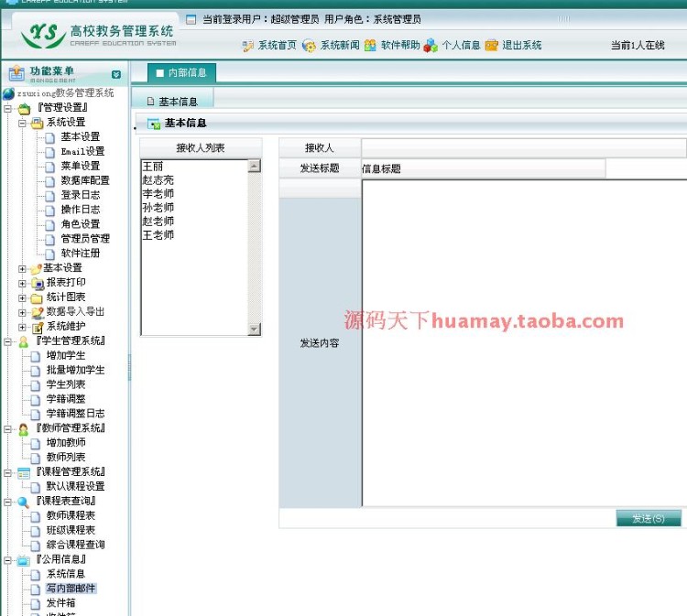Expand the 统计图表 tree node

click(22, 298)
